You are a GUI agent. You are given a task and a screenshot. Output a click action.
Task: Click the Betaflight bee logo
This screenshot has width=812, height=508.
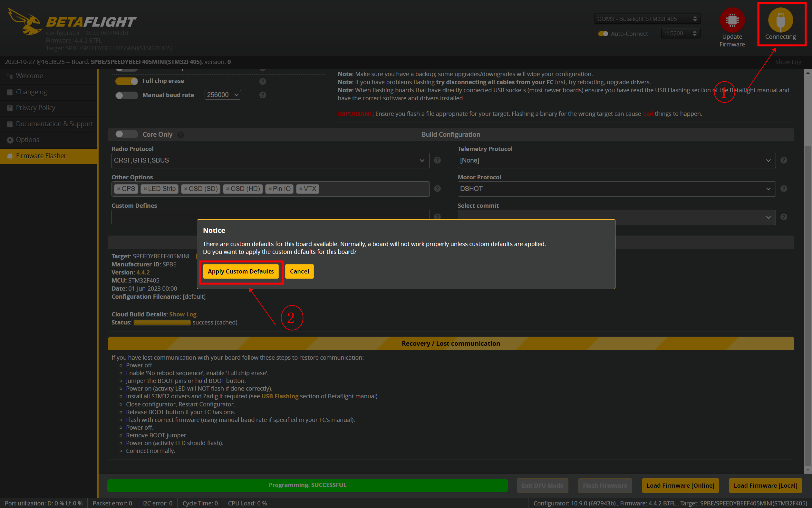coord(24,22)
